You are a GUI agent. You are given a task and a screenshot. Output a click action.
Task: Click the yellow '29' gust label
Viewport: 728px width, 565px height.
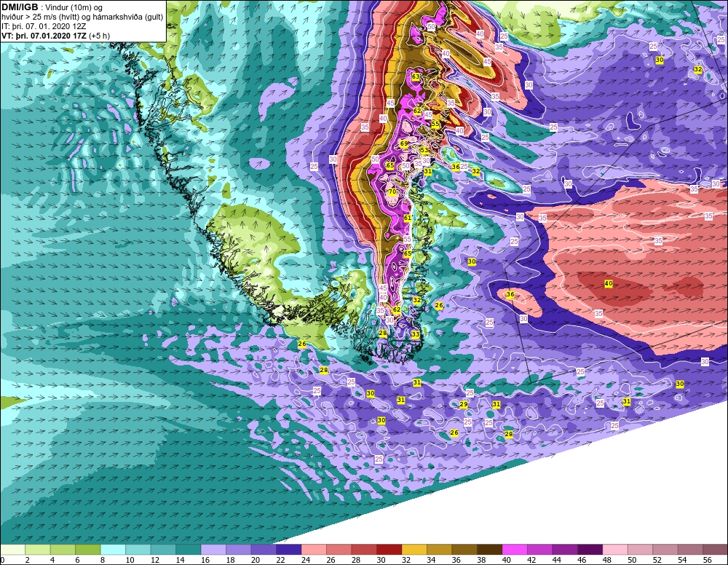click(463, 404)
